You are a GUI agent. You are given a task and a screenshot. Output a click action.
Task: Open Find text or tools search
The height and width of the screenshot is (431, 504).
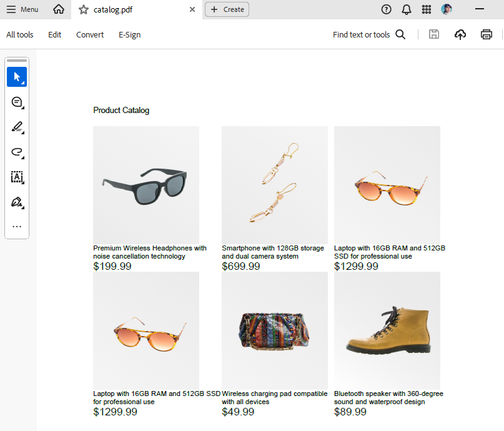(400, 34)
